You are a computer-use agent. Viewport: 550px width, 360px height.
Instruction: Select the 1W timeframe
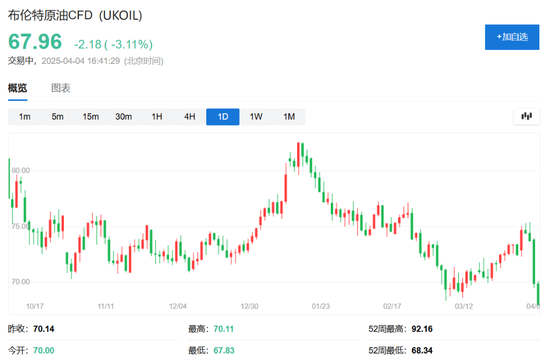256,116
